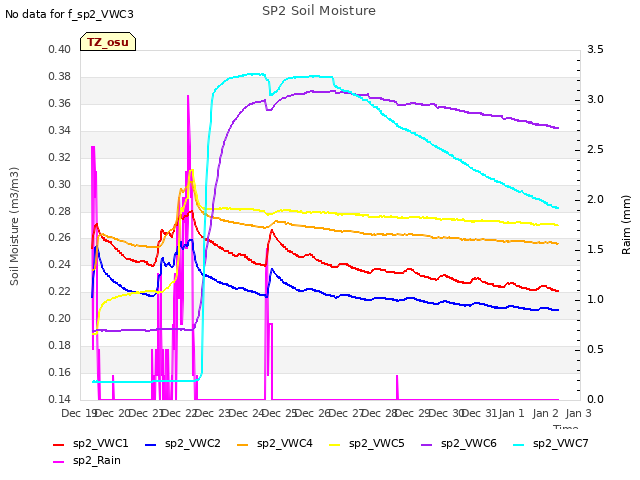Viewport: 640px width, 480px height.
Task: Click the 0.30 left axis tick label
Action: pyautogui.click(x=60, y=184)
